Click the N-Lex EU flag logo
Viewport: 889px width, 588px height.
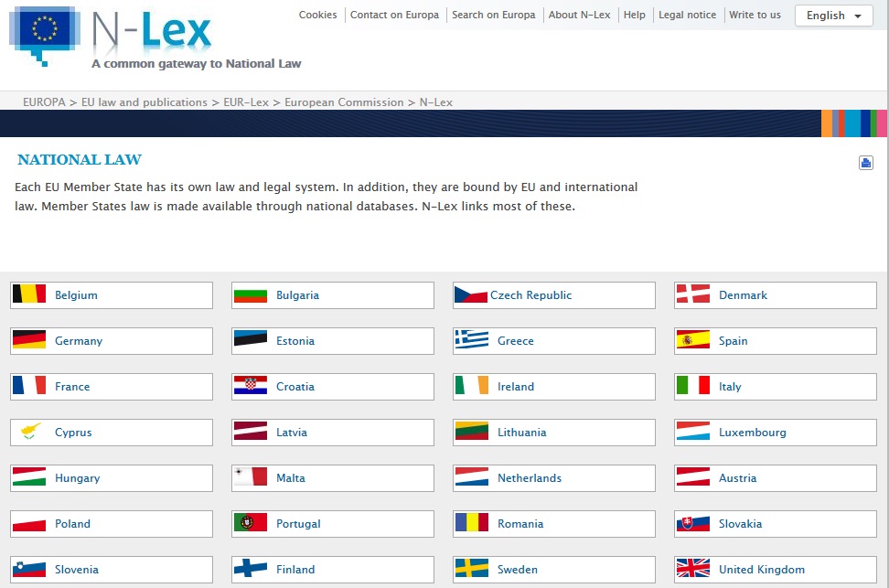[44, 35]
